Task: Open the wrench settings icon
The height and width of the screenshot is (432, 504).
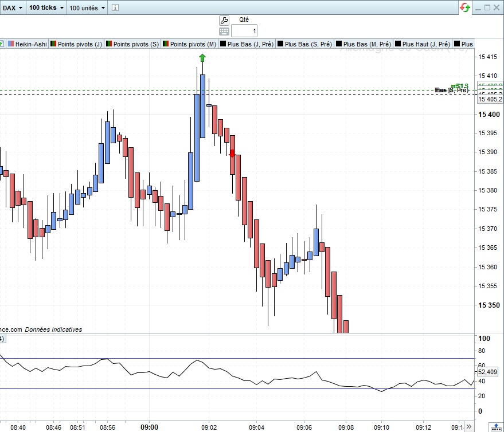Action: coord(224,21)
